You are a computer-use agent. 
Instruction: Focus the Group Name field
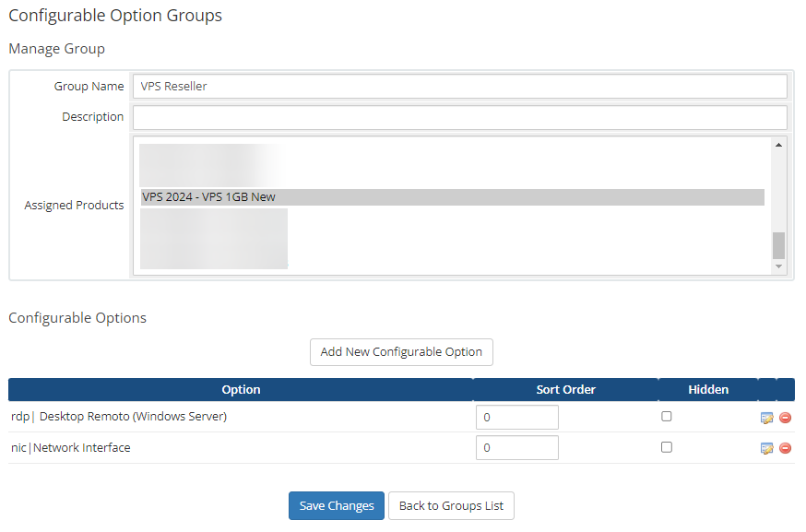tap(459, 87)
